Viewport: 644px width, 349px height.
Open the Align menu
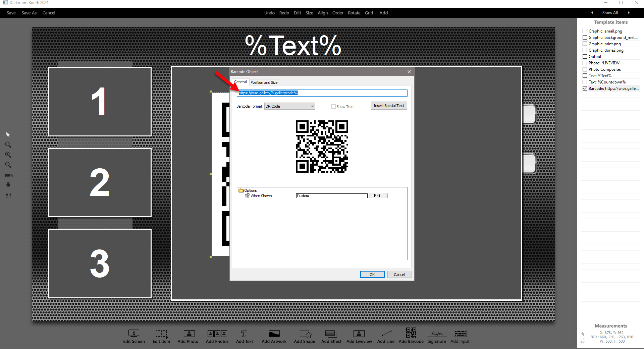323,13
